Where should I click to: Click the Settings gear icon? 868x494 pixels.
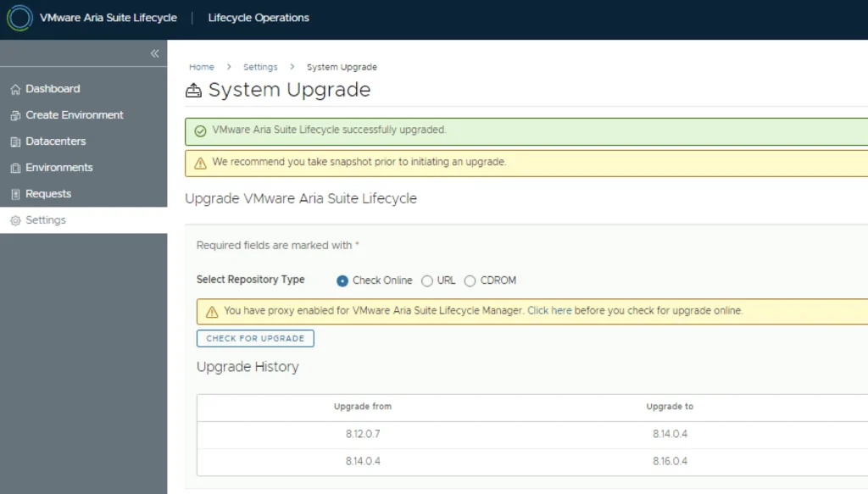pos(15,220)
